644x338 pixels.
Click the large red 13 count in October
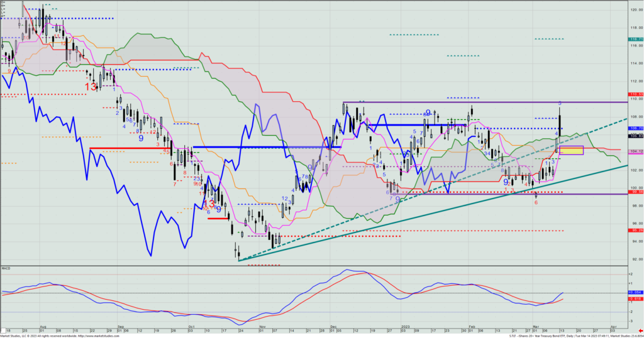[x=209, y=204]
